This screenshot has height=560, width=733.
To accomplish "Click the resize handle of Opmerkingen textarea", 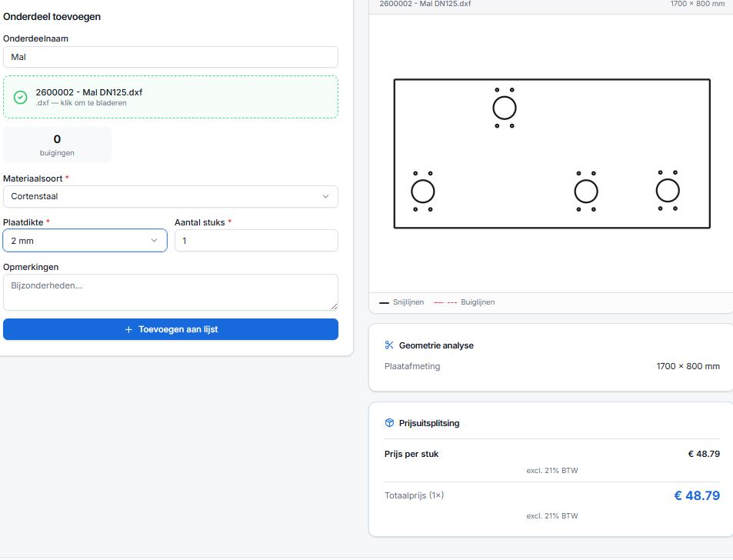I will pyautogui.click(x=334, y=306).
